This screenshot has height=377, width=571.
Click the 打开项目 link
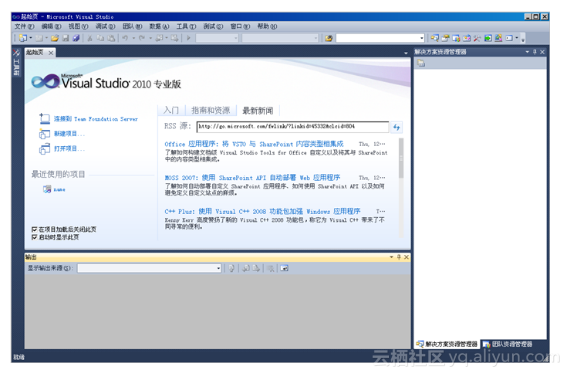pyautogui.click(x=69, y=149)
